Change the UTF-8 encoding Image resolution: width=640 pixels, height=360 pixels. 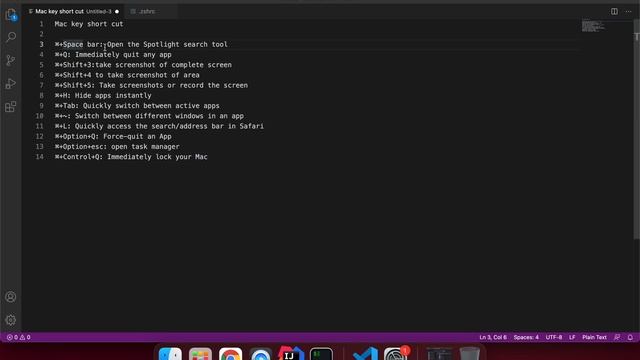click(554, 338)
